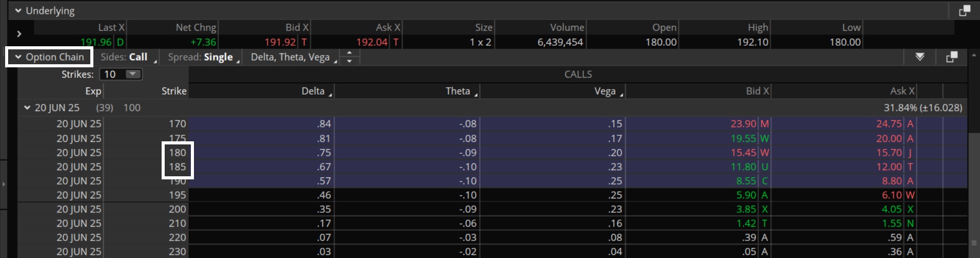Click the 175 strike call bid 19.55
This screenshot has height=258, width=980.
pos(743,138)
